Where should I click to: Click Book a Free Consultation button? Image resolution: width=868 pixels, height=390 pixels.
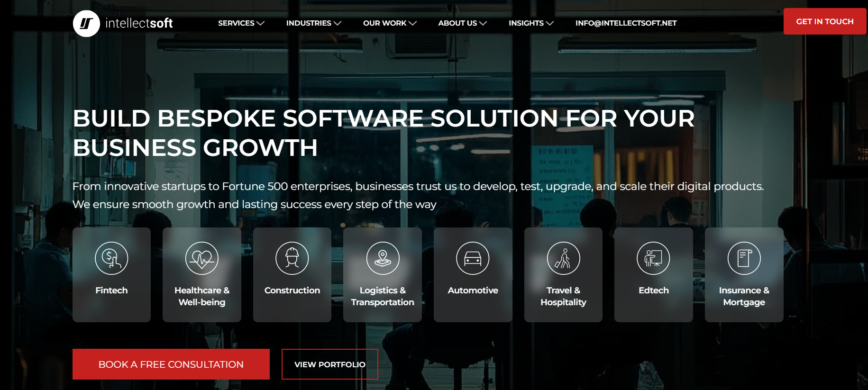click(171, 364)
